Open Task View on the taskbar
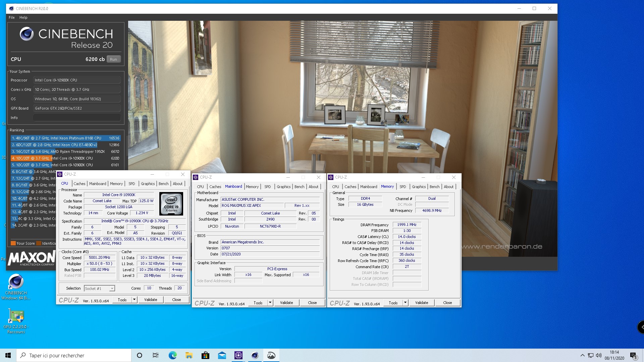Viewport: 644px width, 362px height. (x=156, y=355)
